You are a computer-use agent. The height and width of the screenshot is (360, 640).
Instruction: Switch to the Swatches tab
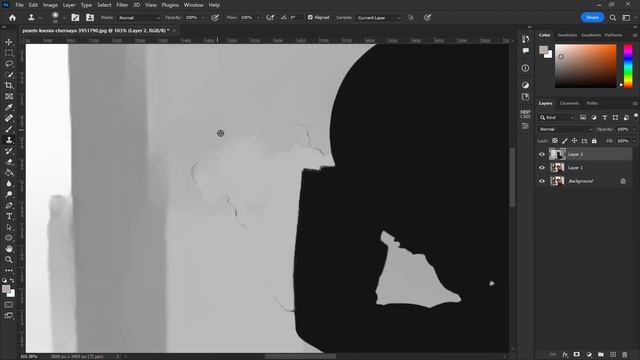567,35
